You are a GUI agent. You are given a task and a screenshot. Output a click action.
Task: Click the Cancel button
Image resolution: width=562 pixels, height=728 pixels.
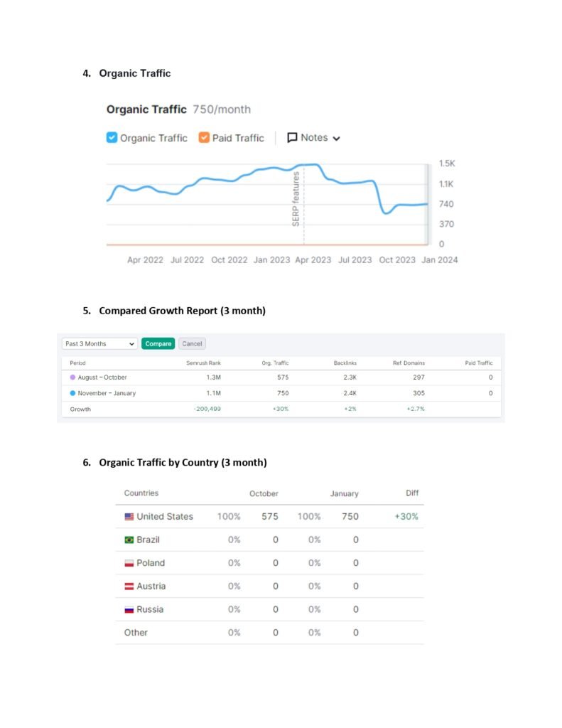192,343
